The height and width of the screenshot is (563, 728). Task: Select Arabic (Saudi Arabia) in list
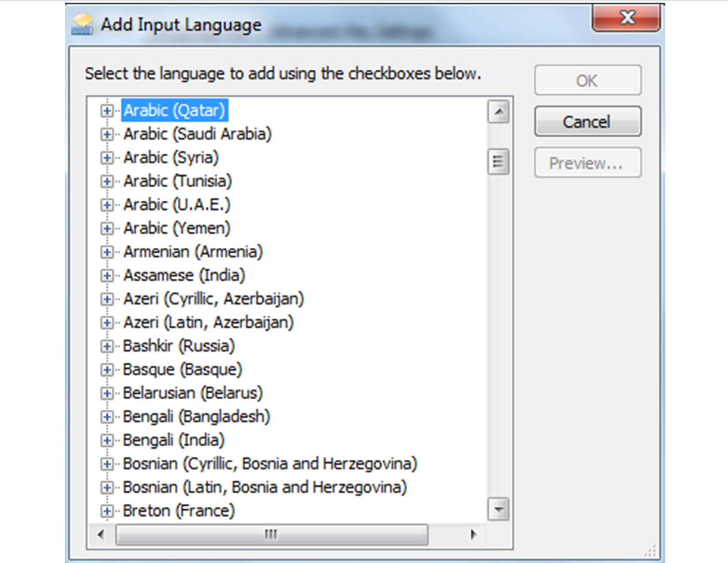[197, 134]
